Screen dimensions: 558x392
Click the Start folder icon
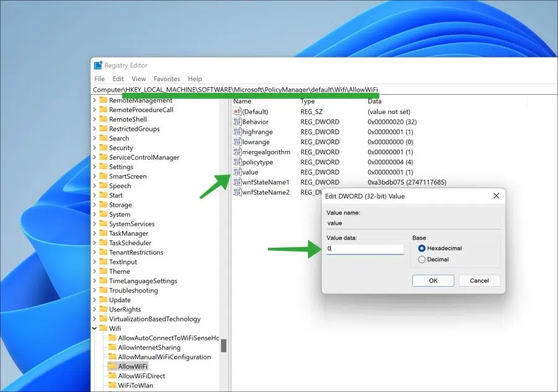pos(103,195)
